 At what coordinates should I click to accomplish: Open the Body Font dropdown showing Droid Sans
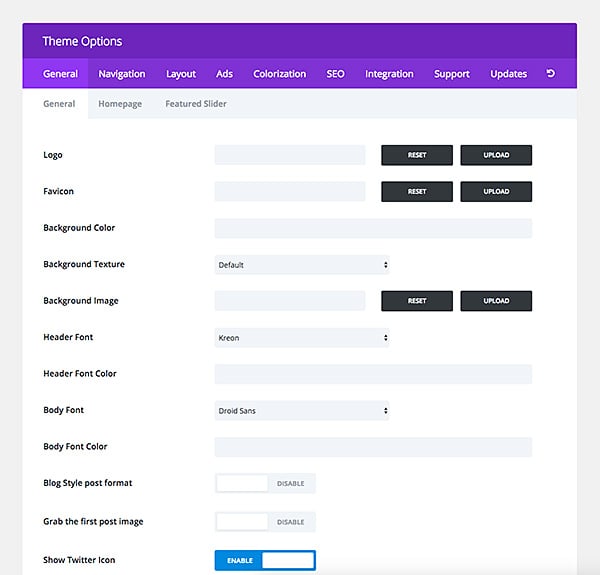point(302,410)
